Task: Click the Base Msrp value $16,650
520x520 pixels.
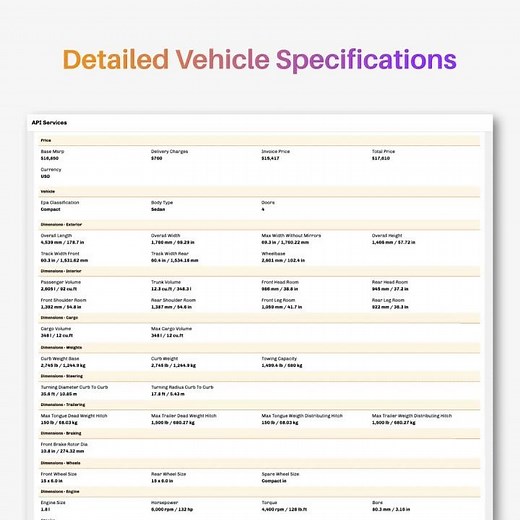Action: tap(50, 158)
